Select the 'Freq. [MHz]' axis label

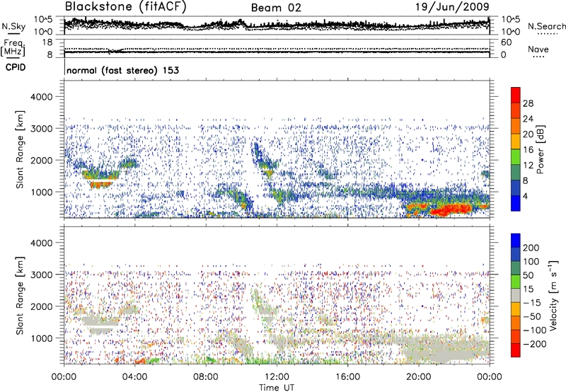13,47
